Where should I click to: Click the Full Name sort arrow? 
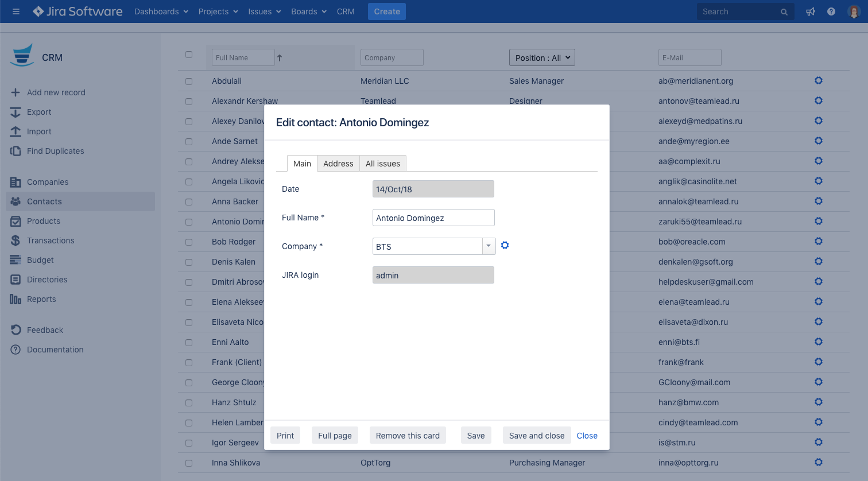(x=280, y=58)
